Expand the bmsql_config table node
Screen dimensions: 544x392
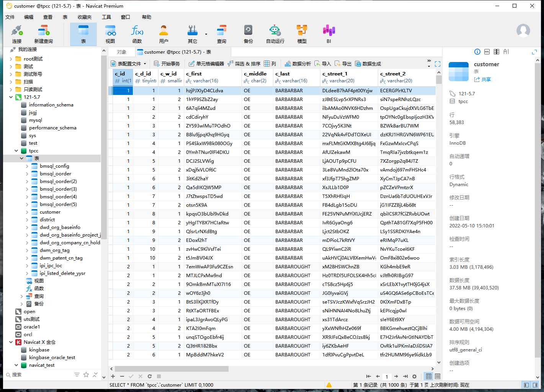point(27,166)
